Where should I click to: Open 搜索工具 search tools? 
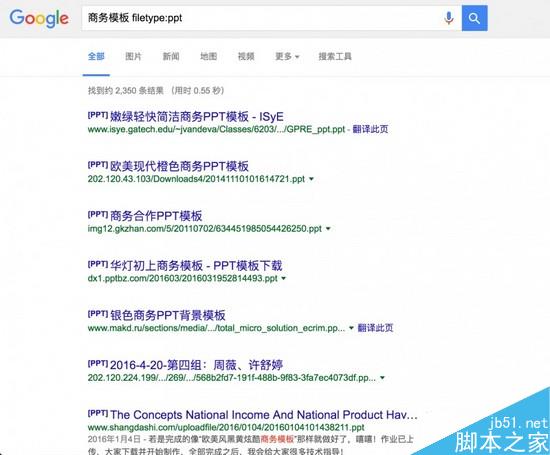pyautogui.click(x=335, y=56)
